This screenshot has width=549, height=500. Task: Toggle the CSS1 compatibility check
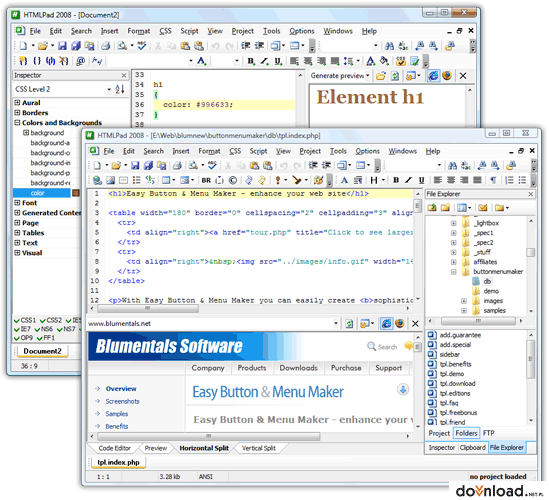25,320
